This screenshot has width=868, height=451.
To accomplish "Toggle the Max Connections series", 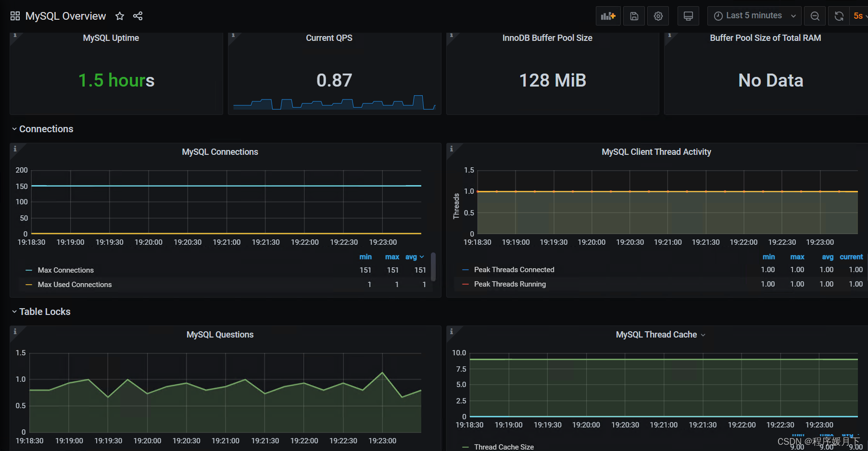I will [x=66, y=270].
